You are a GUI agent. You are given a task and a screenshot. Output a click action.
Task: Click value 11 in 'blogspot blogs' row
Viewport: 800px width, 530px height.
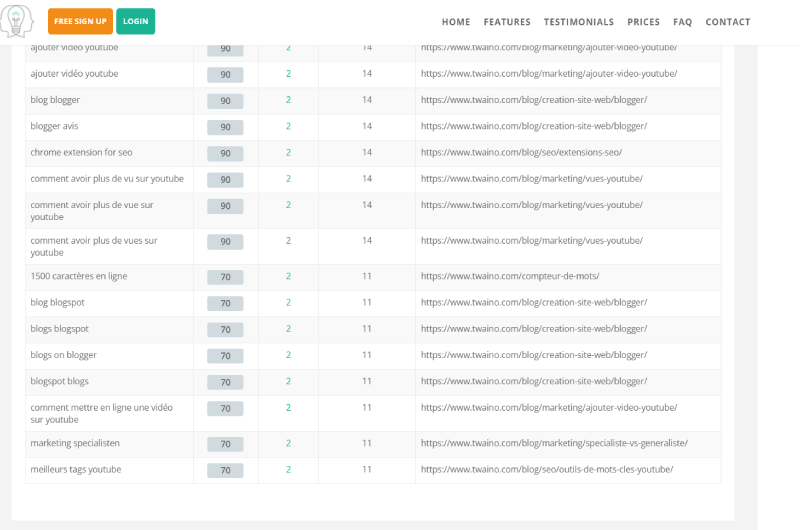[x=367, y=382]
